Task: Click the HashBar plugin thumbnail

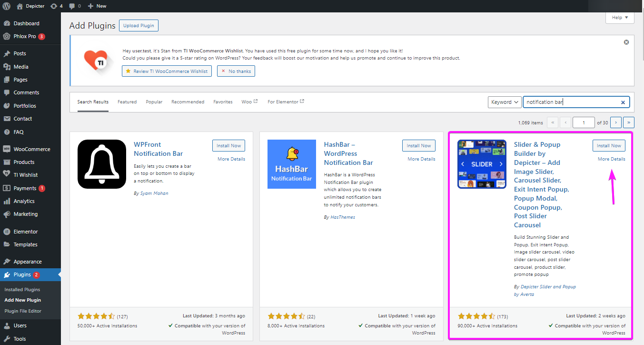Action: (292, 164)
